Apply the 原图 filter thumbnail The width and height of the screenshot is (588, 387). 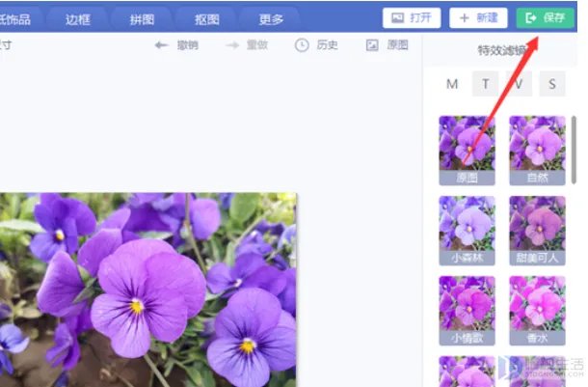tap(467, 151)
